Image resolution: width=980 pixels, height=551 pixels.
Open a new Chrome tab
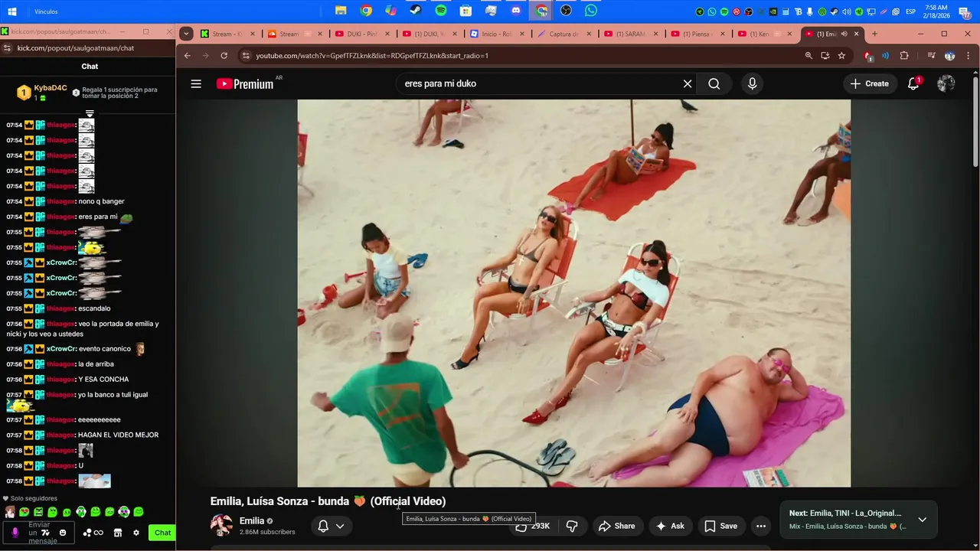(x=874, y=34)
